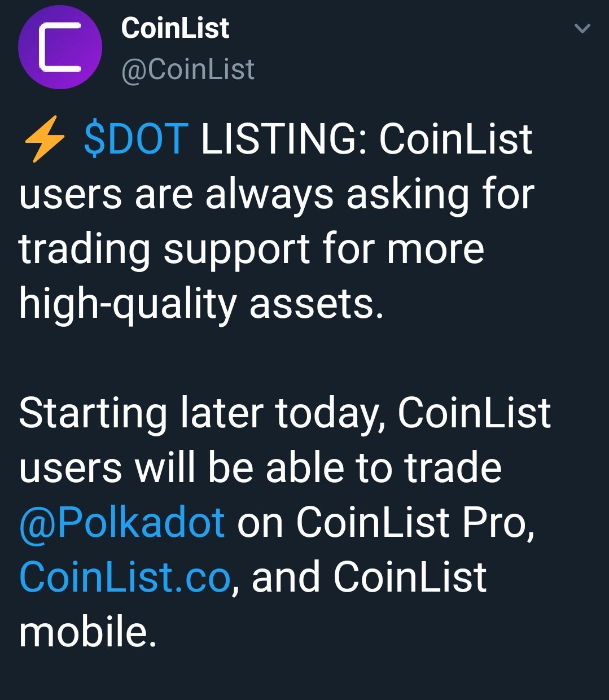609x700 pixels.
Task: Click the words 'on CoinList Pro,'
Action: click(x=386, y=522)
